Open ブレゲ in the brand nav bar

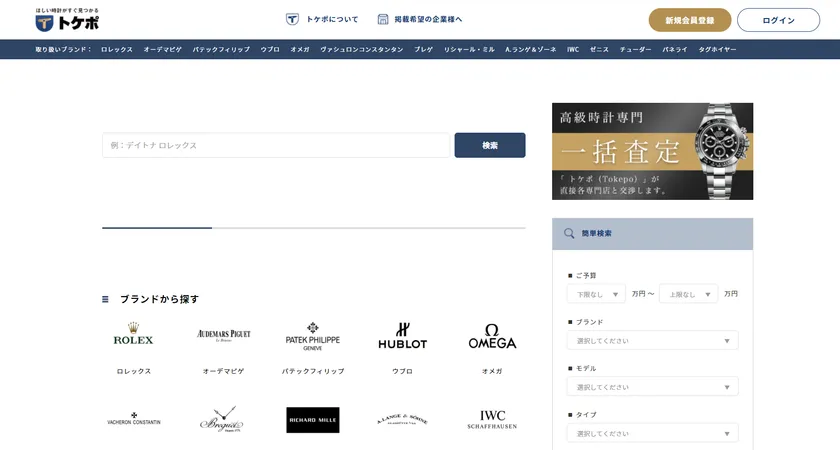423,49
